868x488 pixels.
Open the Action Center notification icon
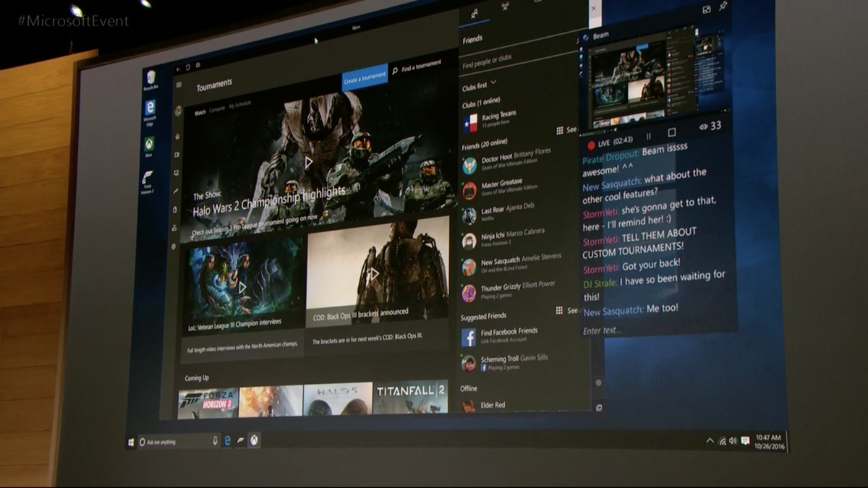point(745,440)
